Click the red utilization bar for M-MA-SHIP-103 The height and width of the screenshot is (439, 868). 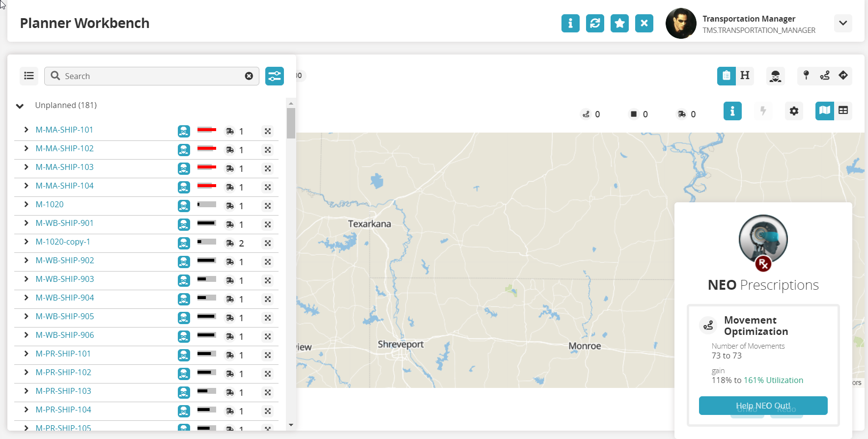pyautogui.click(x=206, y=167)
